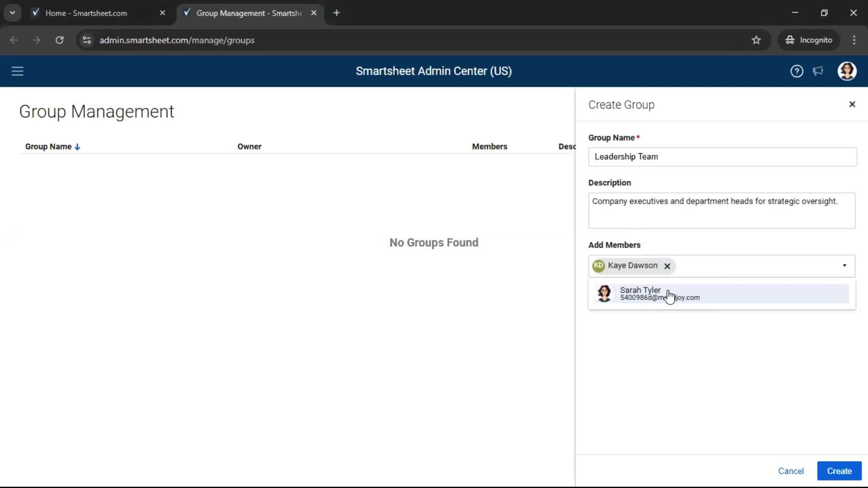Open Chrome's three-dot menu
868x488 pixels.
coord(854,40)
